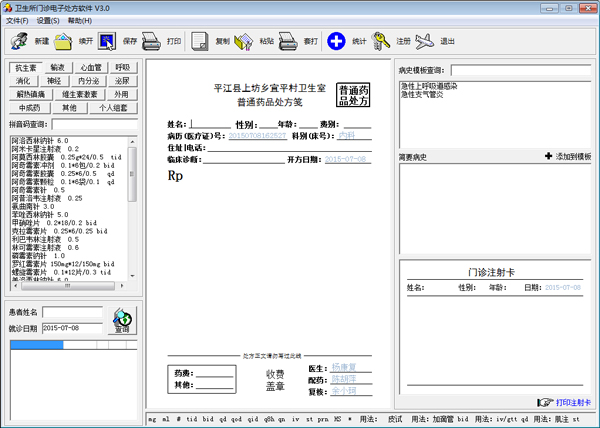
Task: Select the 外用 drug category
Action: (122, 94)
